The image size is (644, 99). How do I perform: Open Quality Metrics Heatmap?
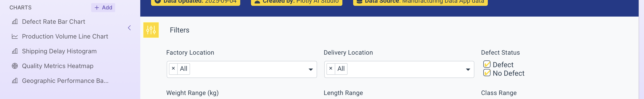[58, 66]
